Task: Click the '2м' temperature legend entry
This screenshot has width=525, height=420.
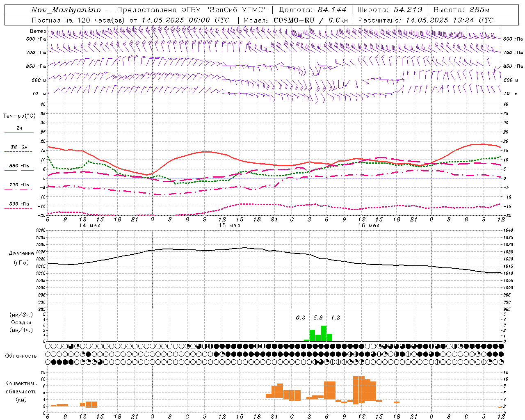Action: 19,128
